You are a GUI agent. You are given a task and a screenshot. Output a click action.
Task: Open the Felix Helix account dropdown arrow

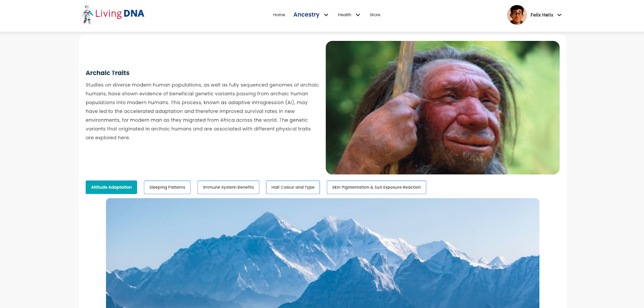[x=559, y=15]
